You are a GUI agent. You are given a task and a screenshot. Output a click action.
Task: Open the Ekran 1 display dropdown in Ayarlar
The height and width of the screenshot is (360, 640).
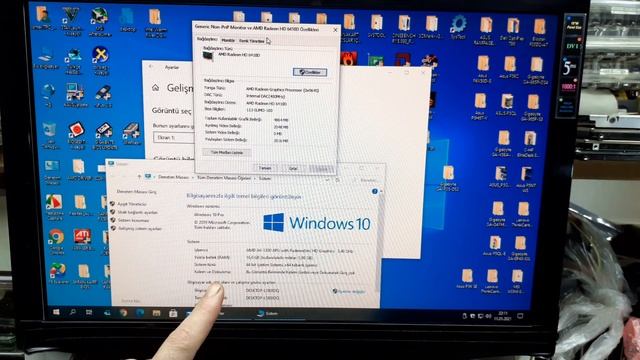[x=174, y=138]
